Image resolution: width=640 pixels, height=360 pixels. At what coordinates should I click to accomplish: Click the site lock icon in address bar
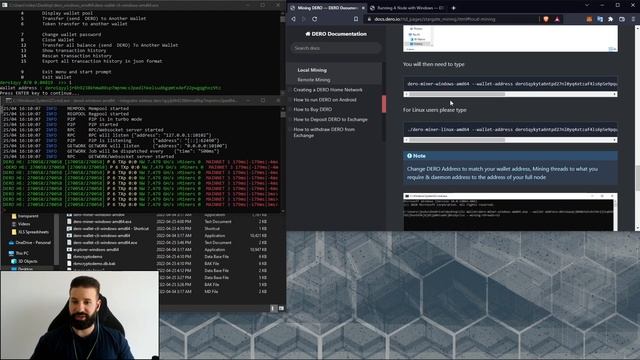tap(369, 19)
